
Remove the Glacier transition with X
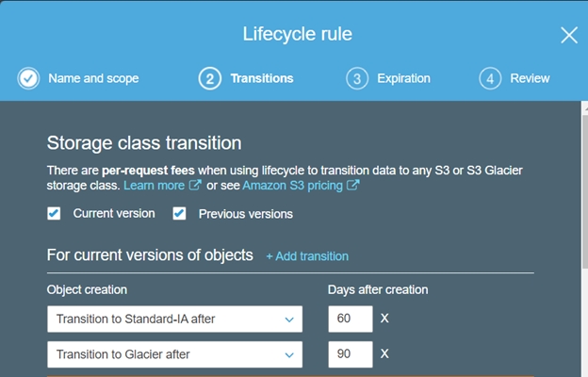click(384, 355)
